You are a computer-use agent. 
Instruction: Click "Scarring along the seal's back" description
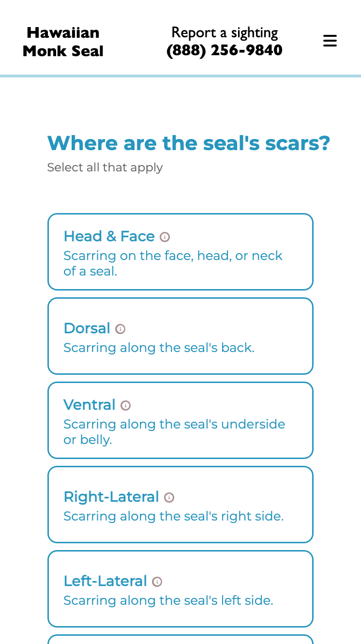(x=159, y=348)
